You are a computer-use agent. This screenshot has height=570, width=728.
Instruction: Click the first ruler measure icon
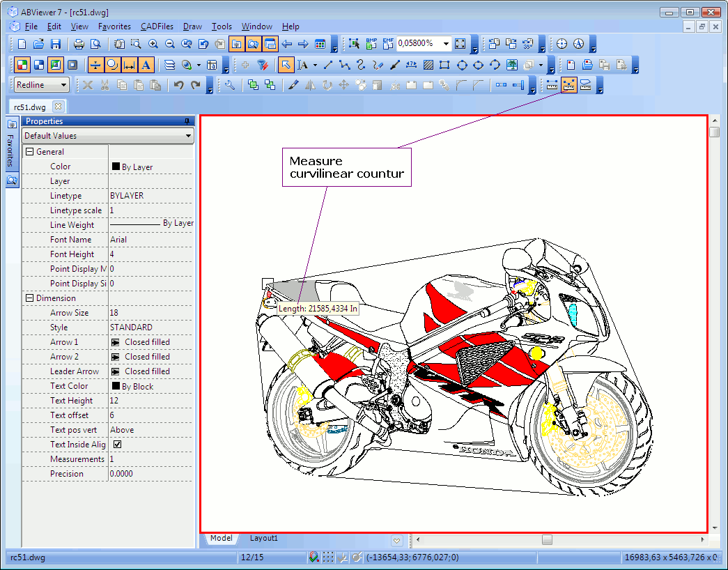pyautogui.click(x=552, y=85)
